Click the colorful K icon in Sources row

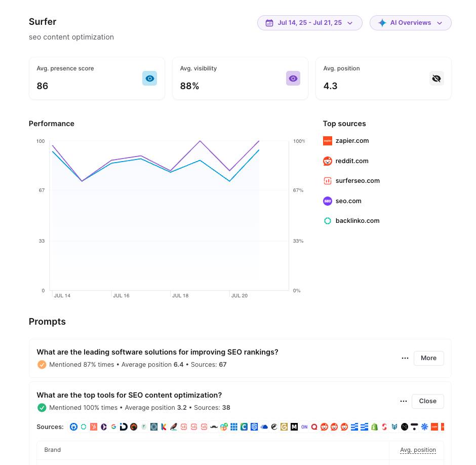tap(164, 427)
